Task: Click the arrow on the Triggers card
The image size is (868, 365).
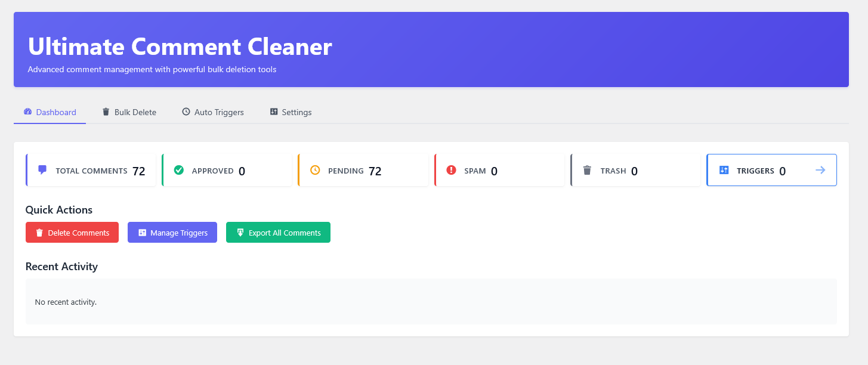Action: coord(820,169)
